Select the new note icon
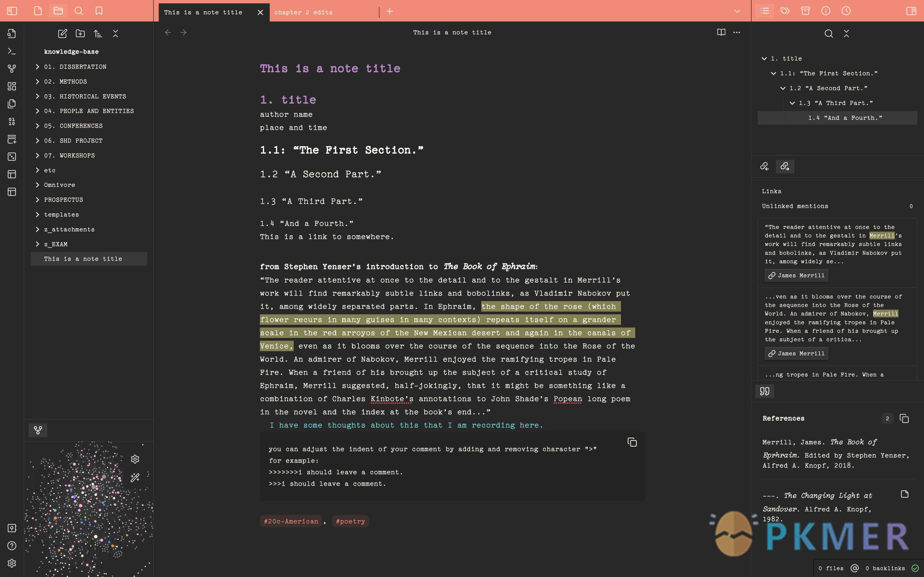This screenshot has height=577, width=924. click(x=62, y=33)
